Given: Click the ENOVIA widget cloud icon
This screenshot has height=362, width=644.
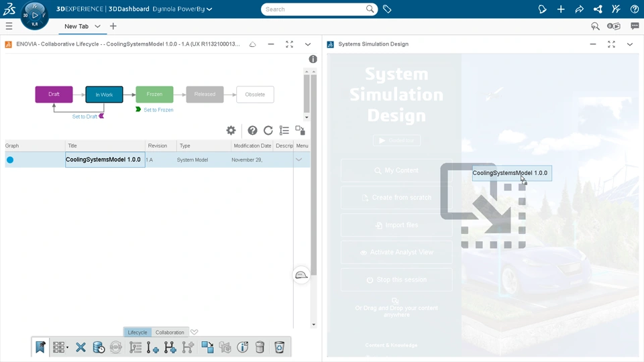Looking at the screenshot, I should [253, 44].
